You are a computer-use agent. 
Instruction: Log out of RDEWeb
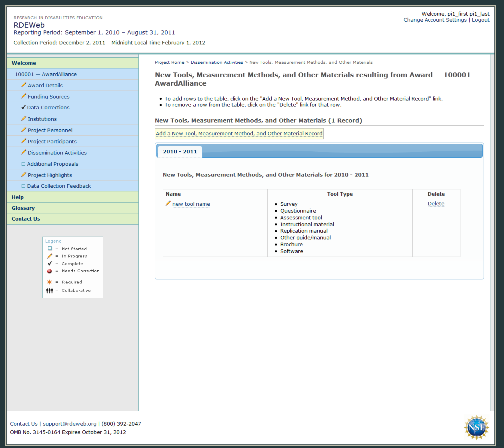point(480,20)
